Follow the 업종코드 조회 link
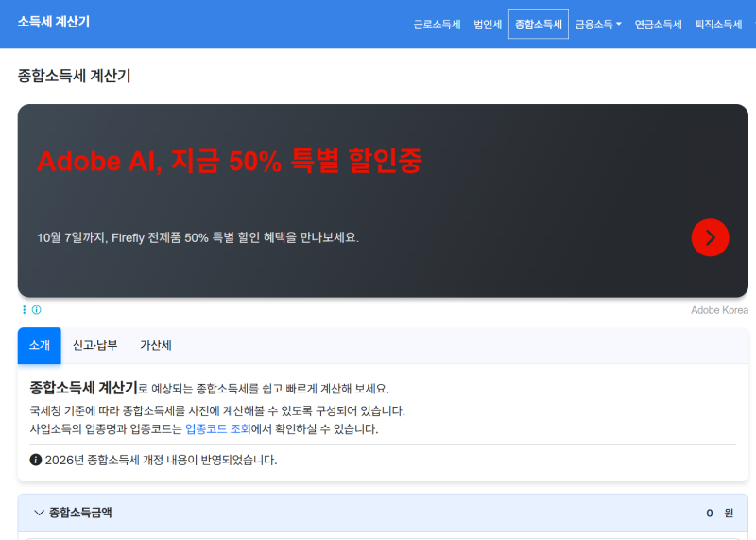This screenshot has width=756, height=540. (x=218, y=429)
